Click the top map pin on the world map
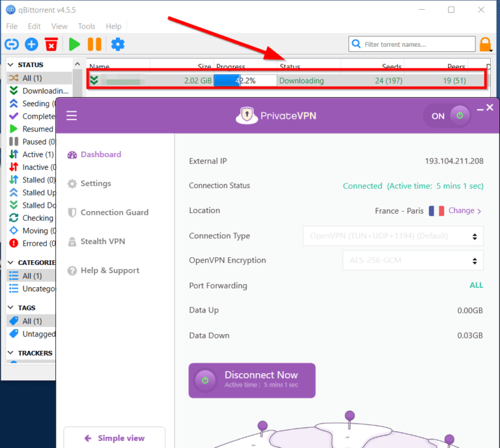Screen dimensions: 500x448 click(x=350, y=419)
